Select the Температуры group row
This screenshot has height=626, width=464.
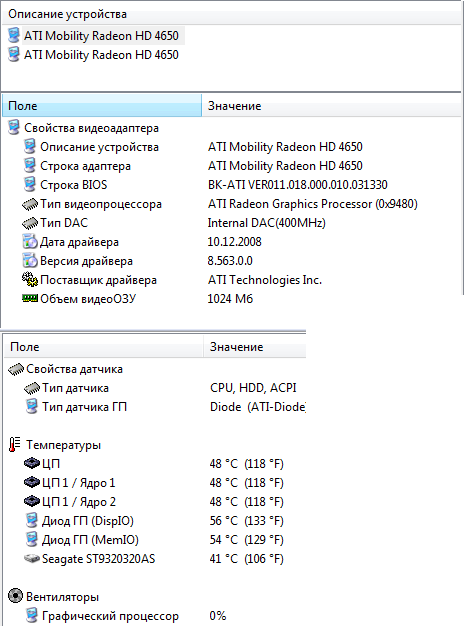63,445
